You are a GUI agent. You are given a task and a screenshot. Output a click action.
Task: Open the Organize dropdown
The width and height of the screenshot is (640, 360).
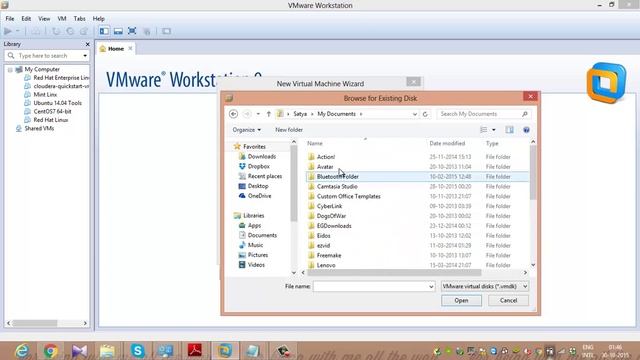pyautogui.click(x=247, y=130)
